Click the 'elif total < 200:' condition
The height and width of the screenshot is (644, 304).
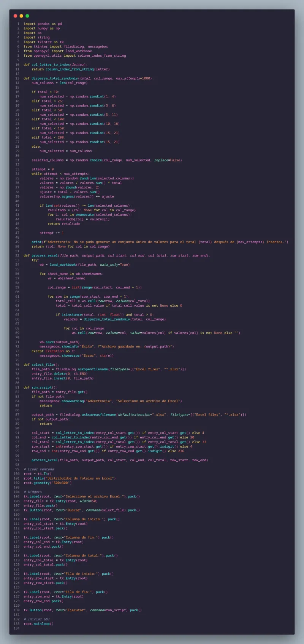49,137
